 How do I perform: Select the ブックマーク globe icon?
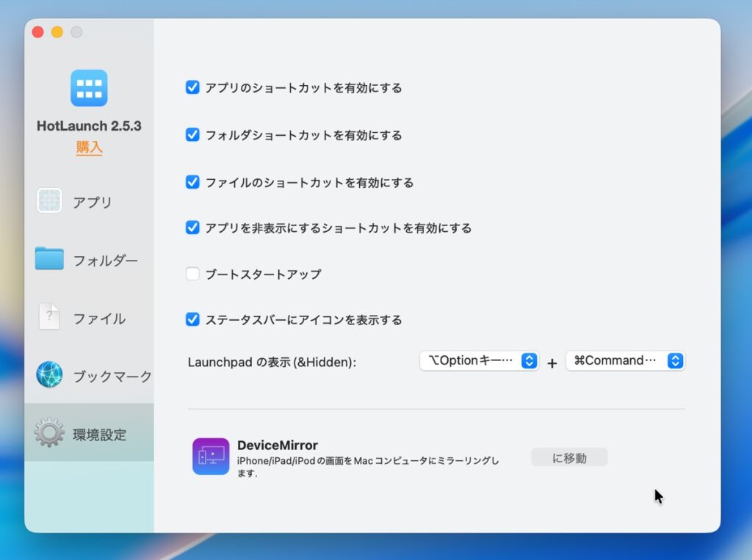(49, 375)
